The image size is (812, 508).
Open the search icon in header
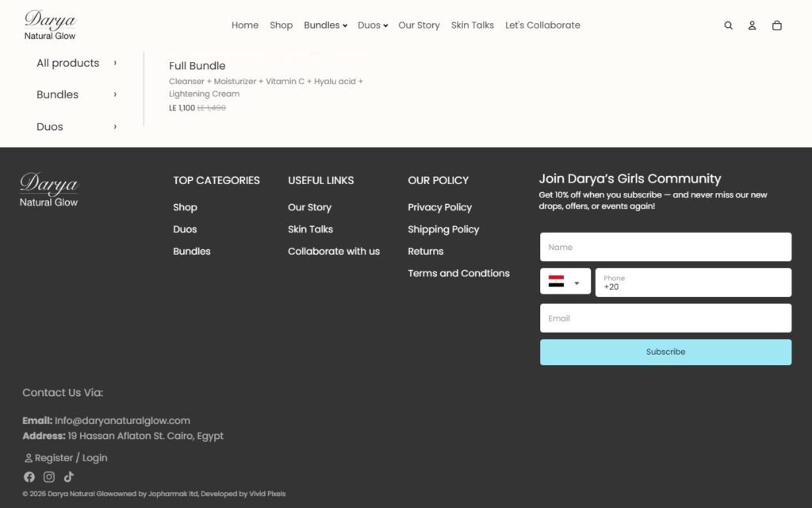coord(728,25)
